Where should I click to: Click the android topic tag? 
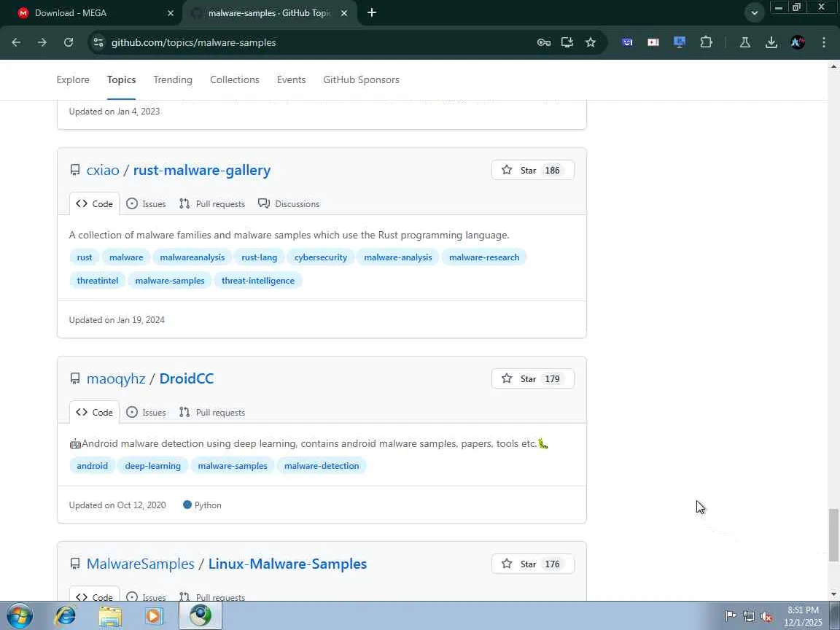tap(92, 465)
